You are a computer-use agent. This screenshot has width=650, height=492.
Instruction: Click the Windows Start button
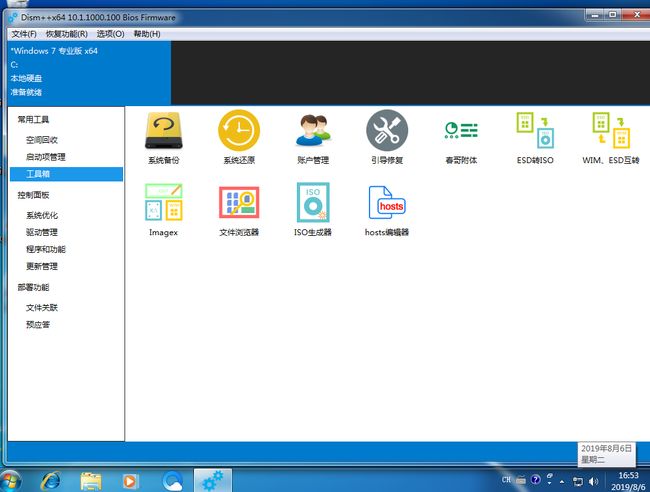pyautogui.click(x=10, y=482)
